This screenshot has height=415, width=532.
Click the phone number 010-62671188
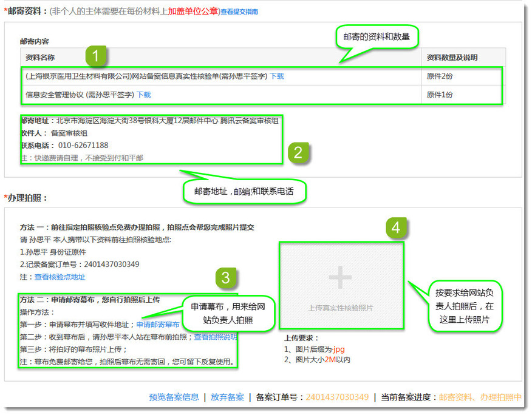[x=83, y=146]
